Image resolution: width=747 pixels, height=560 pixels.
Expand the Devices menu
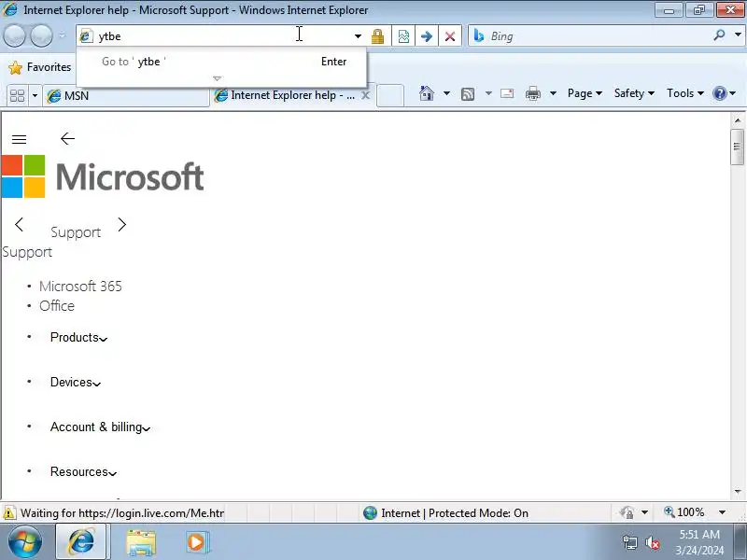coord(76,382)
